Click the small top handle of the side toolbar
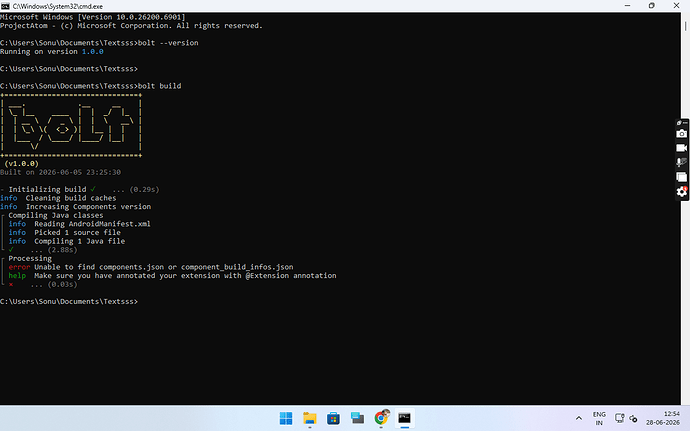 (682, 122)
